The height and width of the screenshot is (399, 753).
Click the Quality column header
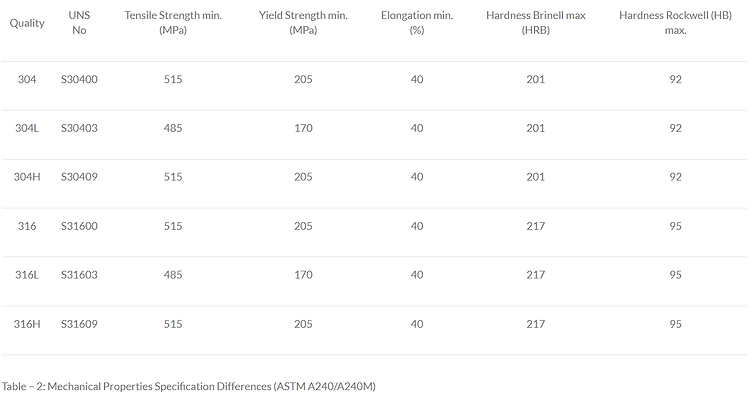[27, 23]
